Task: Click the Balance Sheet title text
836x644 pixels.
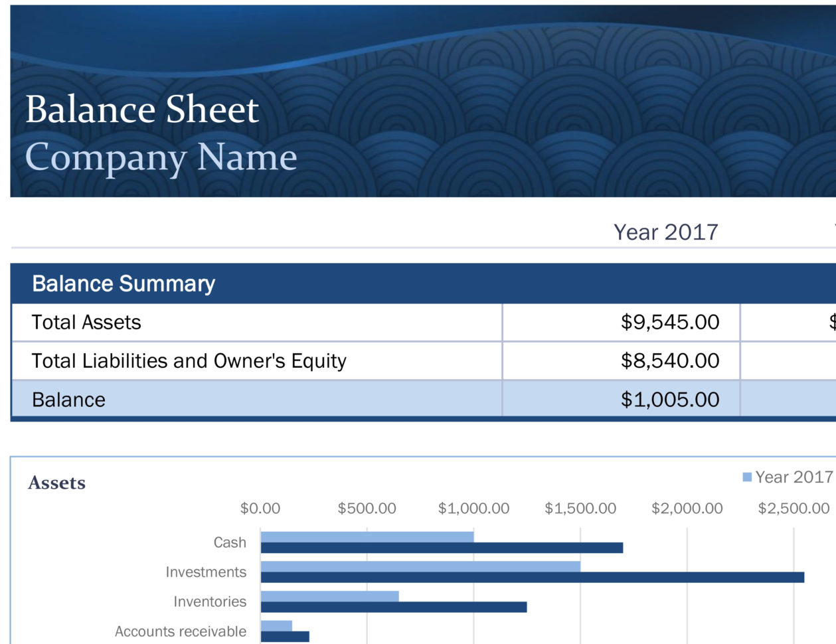Action: tap(142, 110)
